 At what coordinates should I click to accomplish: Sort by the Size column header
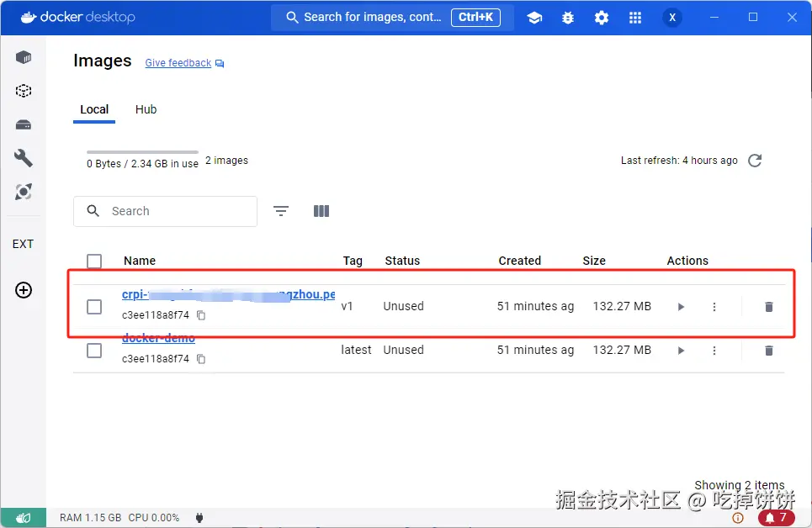point(594,261)
